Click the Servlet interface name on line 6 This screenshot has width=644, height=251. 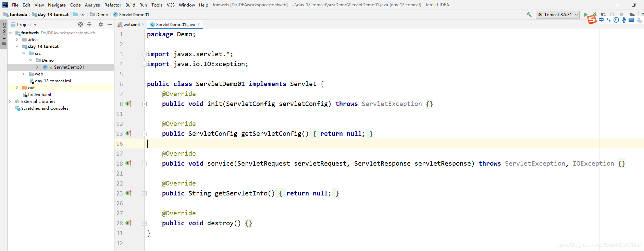[303, 84]
